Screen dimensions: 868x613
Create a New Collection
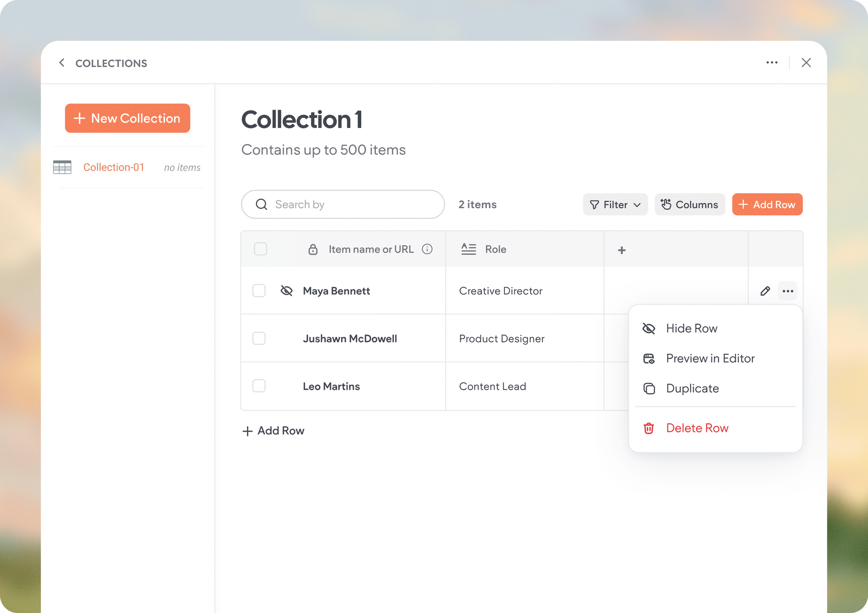(x=127, y=118)
